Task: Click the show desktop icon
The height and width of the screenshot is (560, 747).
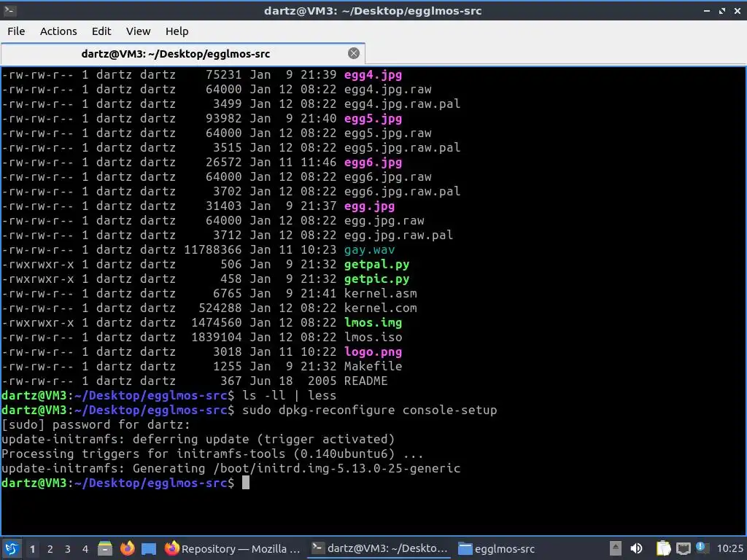Action: point(149,549)
